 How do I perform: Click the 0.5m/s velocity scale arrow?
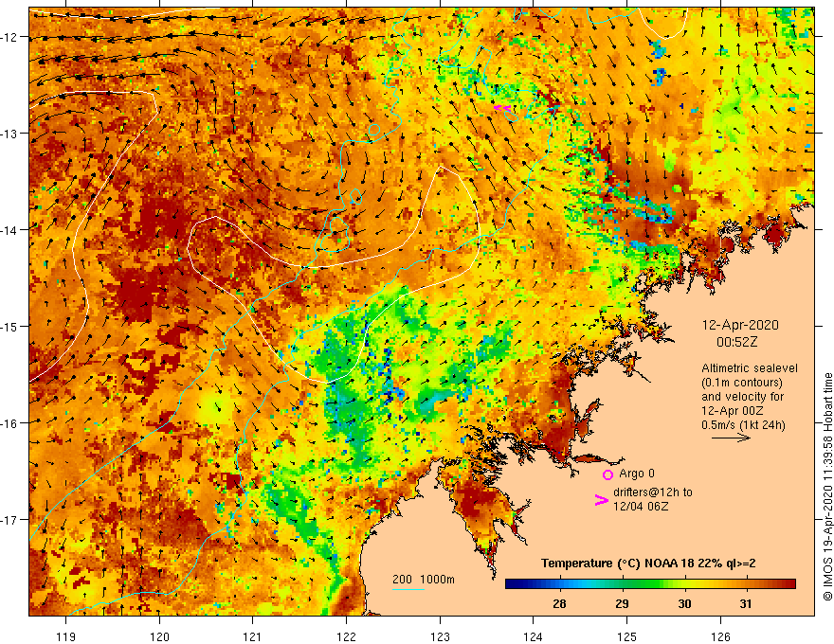[731, 438]
